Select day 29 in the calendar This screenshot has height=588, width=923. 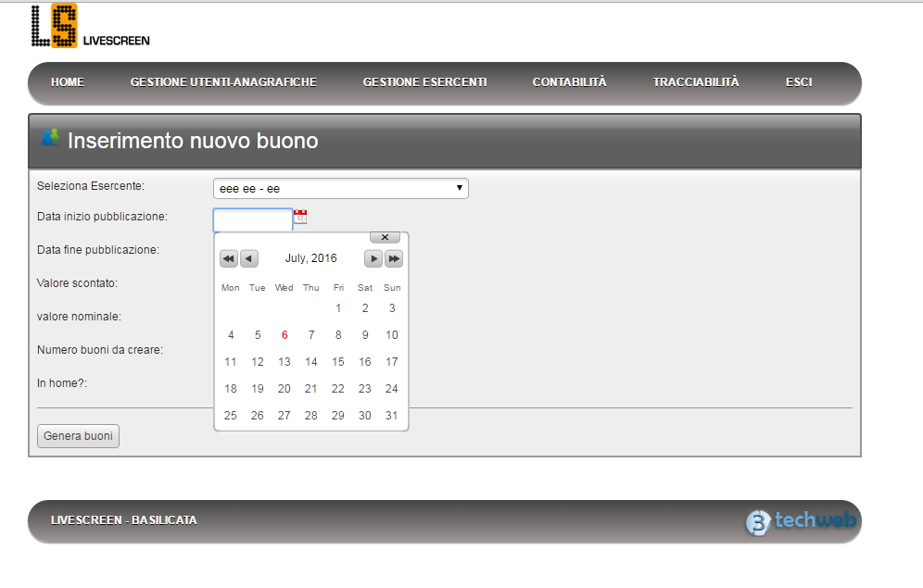pyautogui.click(x=338, y=416)
